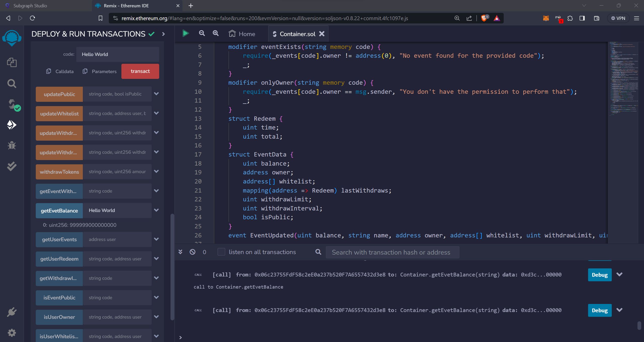644x342 pixels.
Task: Expand getUserEvents function parameters
Action: [156, 239]
